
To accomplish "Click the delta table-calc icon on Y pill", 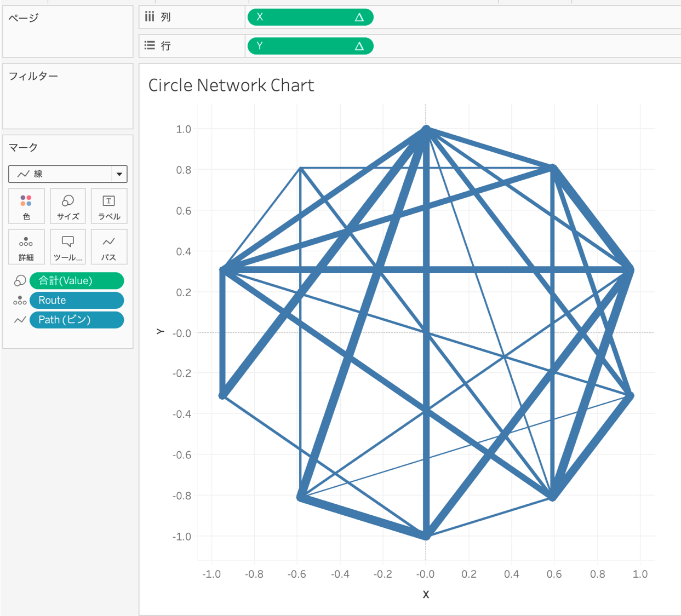I will click(359, 46).
